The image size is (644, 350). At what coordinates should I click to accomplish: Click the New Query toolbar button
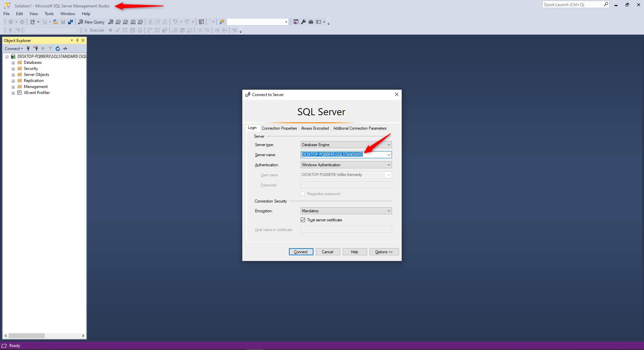click(x=91, y=22)
